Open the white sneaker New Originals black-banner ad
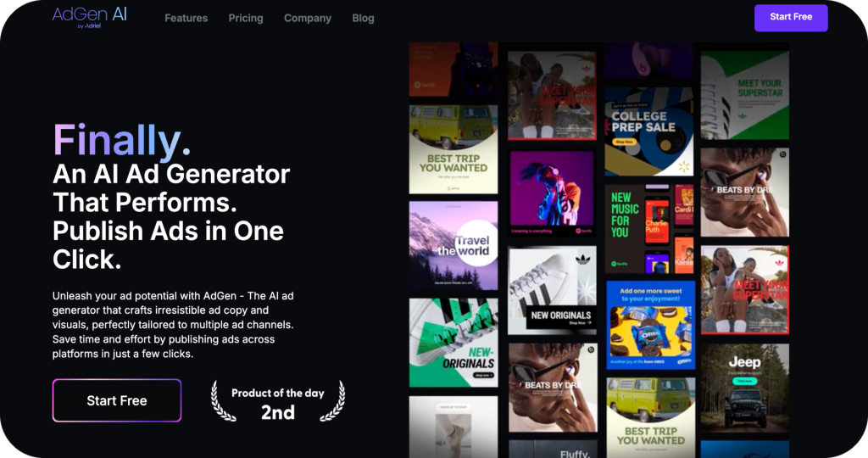The height and width of the screenshot is (458, 868). click(x=552, y=290)
